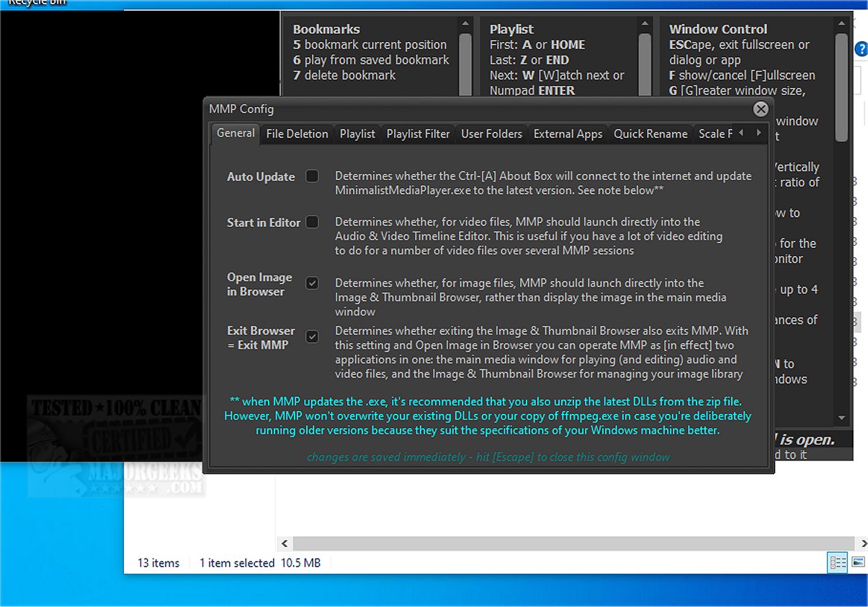The width and height of the screenshot is (868, 607).
Task: Click the Explorer horizontal scrollbar track
Action: coord(574,544)
